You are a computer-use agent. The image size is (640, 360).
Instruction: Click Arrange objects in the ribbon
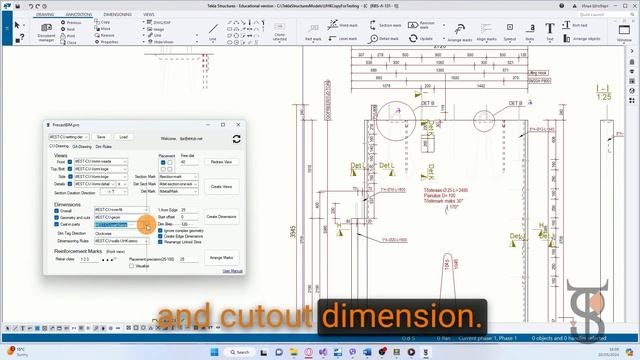tap(581, 38)
